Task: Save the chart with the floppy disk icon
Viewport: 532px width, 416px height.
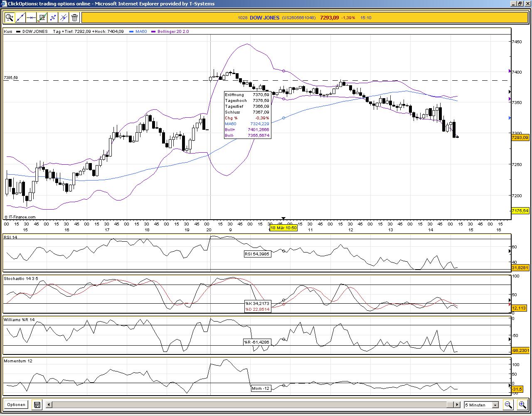Action: coord(37,404)
